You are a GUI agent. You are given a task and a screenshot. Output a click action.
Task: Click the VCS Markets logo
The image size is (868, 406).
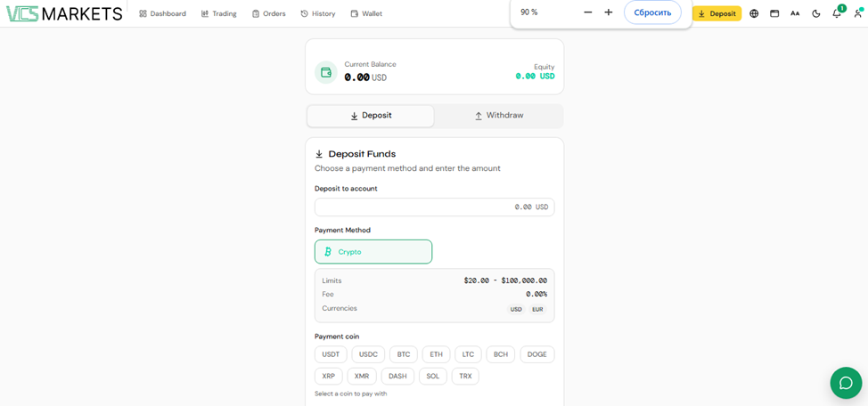(64, 13)
